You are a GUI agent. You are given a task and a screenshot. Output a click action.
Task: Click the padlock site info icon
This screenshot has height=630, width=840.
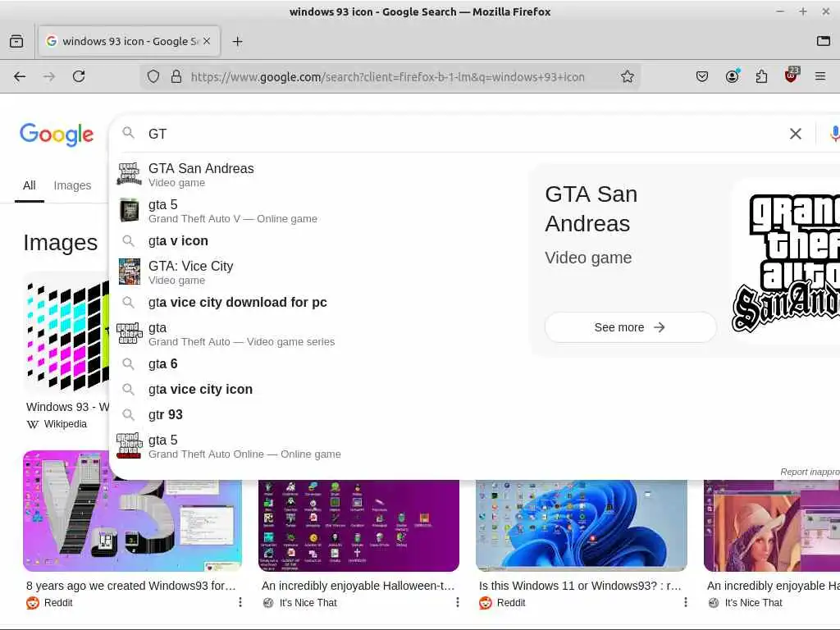pos(176,76)
